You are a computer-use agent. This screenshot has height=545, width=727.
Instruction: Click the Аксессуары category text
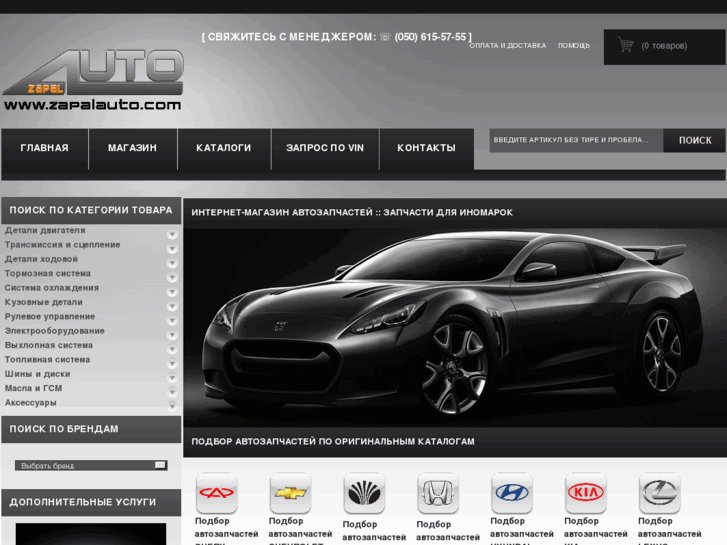tap(31, 403)
